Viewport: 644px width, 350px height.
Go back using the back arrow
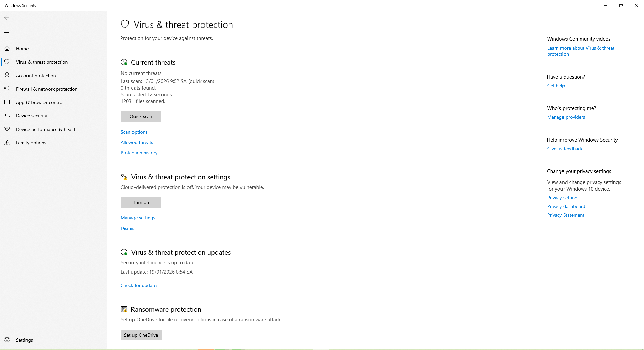[7, 17]
